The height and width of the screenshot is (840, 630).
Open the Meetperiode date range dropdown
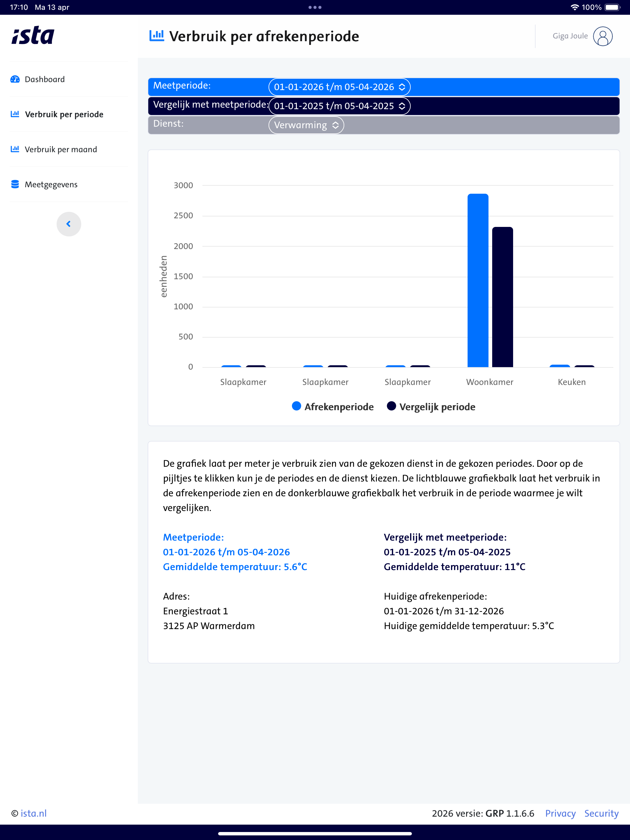(x=339, y=87)
